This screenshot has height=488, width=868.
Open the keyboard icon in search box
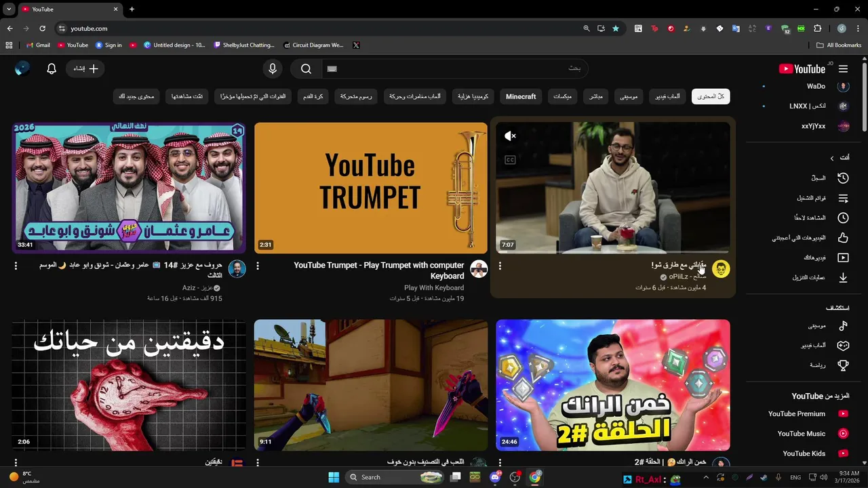(x=332, y=68)
